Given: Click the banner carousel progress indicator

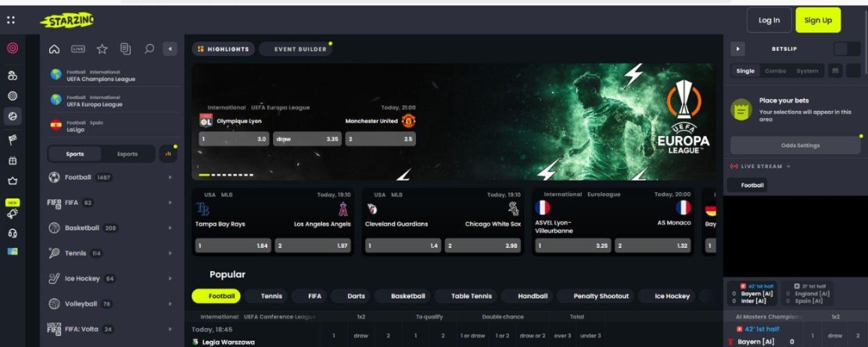Looking at the screenshot, I should pos(226,175).
